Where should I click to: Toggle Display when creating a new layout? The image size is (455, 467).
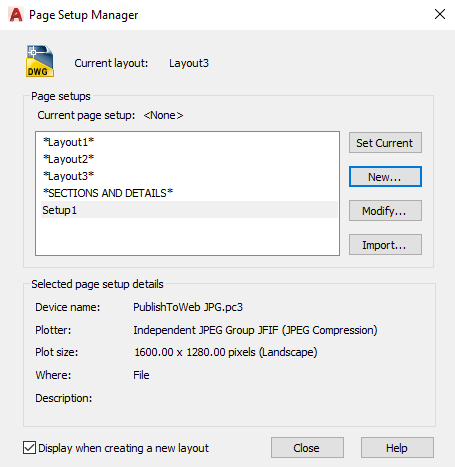click(x=29, y=448)
